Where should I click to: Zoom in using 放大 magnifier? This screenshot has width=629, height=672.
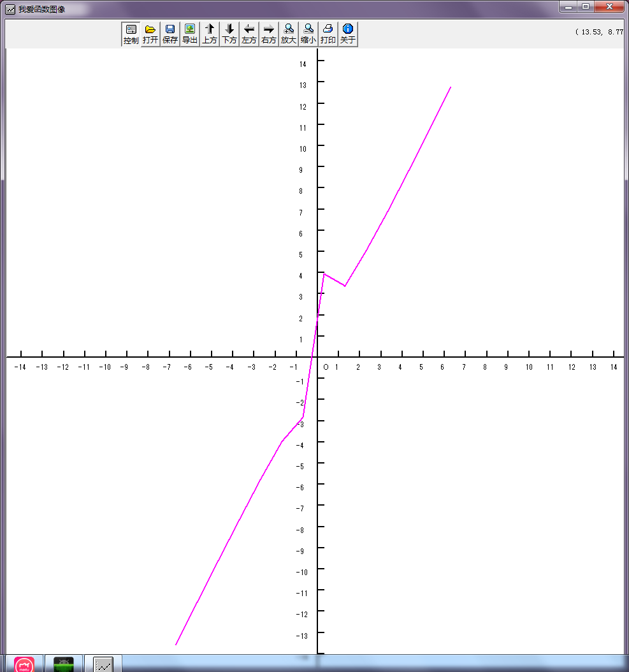[288, 34]
